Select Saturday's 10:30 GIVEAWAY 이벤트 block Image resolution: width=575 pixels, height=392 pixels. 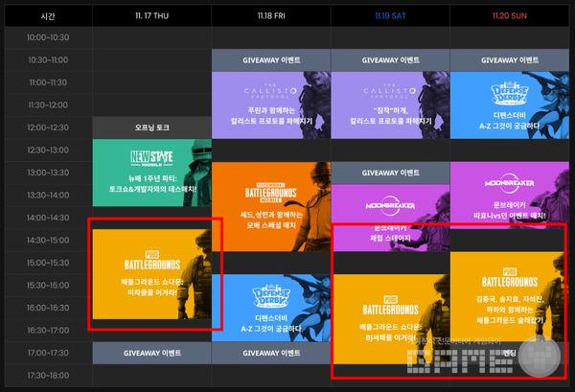(390, 60)
